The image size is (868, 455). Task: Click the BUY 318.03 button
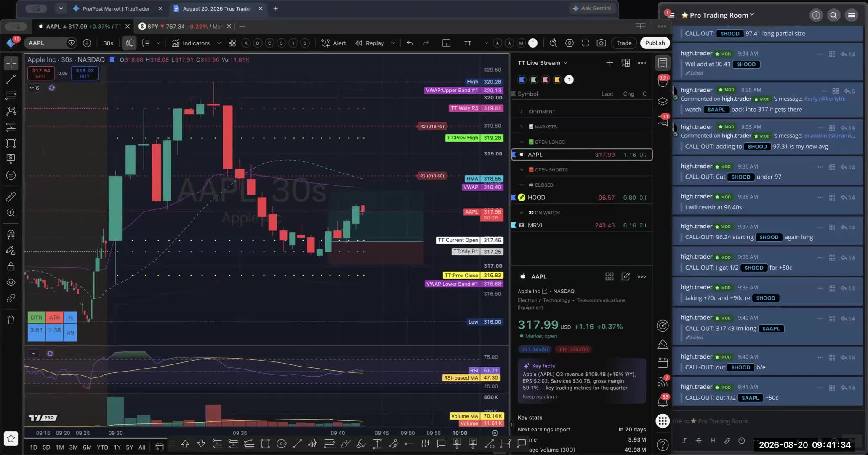coord(85,73)
